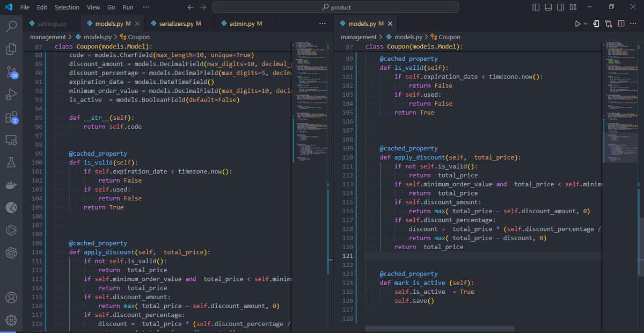Click models.py breadcrumb in left editor

pos(93,37)
